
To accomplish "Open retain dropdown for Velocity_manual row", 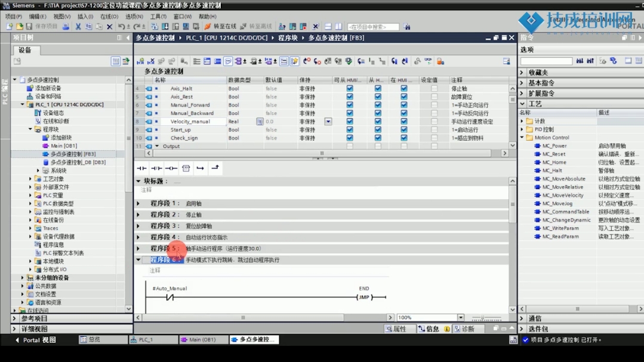I will 328,122.
